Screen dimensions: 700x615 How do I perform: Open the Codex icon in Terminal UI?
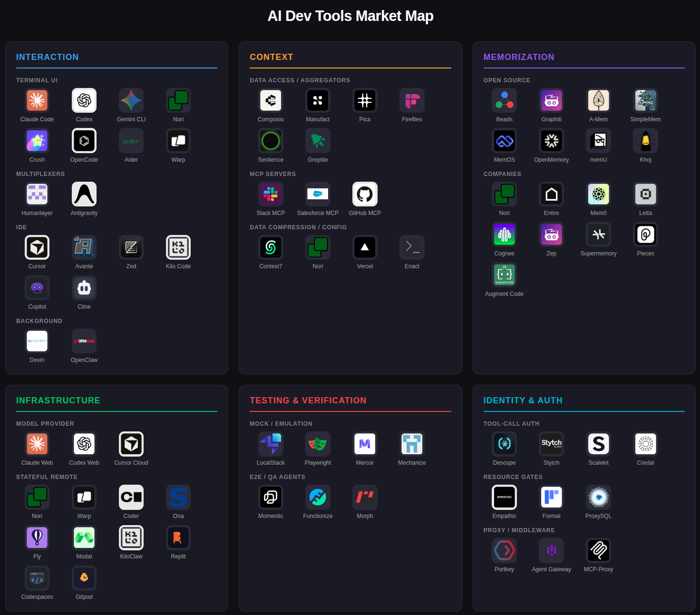pyautogui.click(x=84, y=100)
